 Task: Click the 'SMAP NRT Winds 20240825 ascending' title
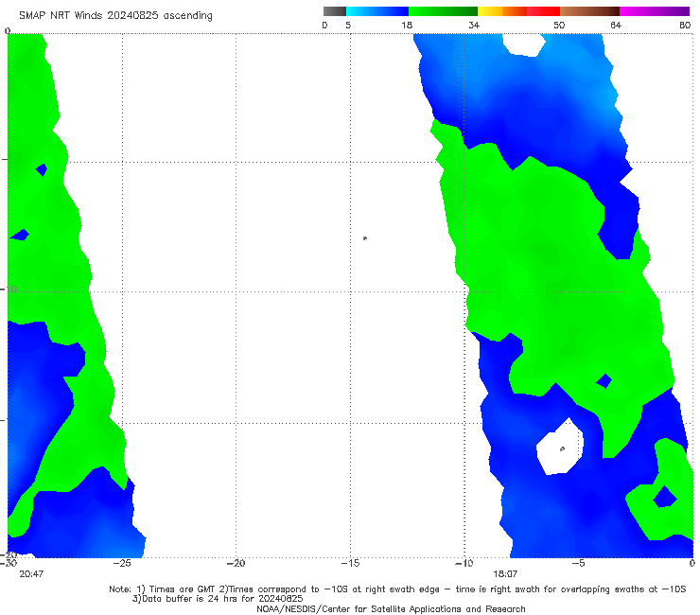(115, 15)
